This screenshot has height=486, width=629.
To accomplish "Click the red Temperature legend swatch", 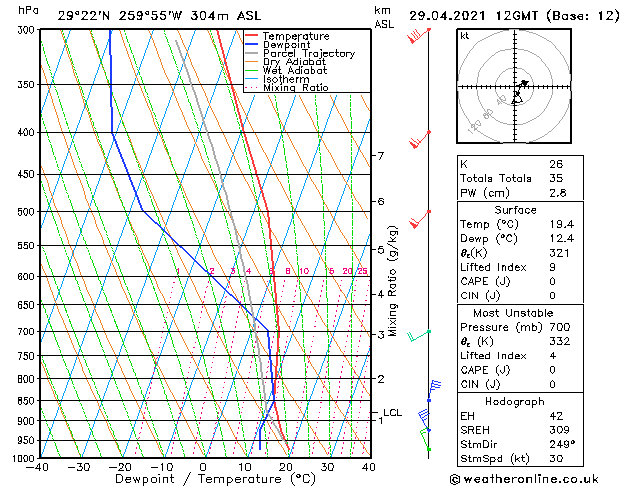I will tap(252, 36).
